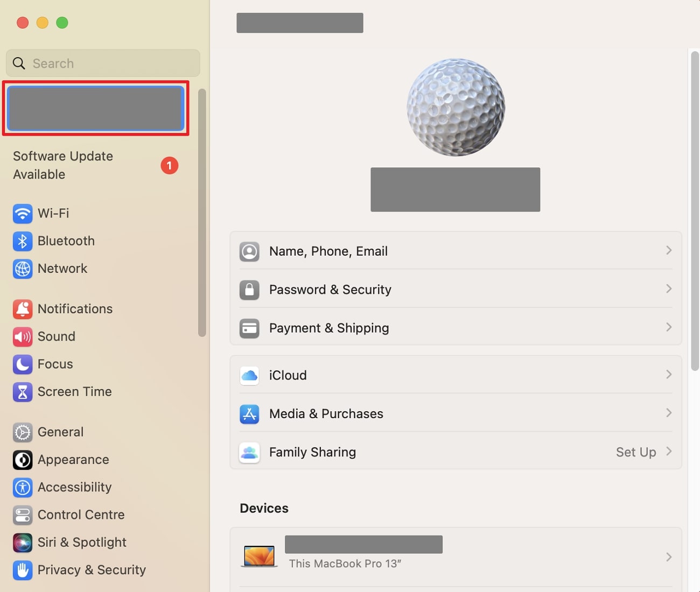Click Set Up for Family Sharing

point(636,452)
